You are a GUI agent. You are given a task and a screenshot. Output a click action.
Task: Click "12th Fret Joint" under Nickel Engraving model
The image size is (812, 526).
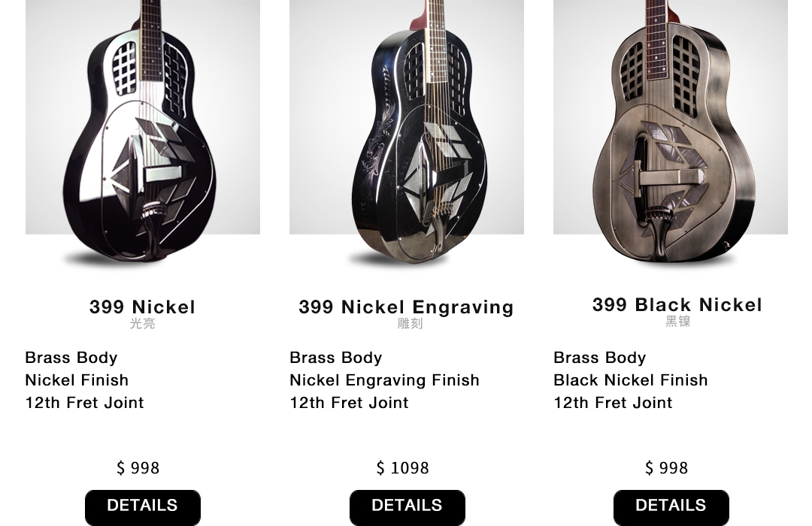click(349, 403)
